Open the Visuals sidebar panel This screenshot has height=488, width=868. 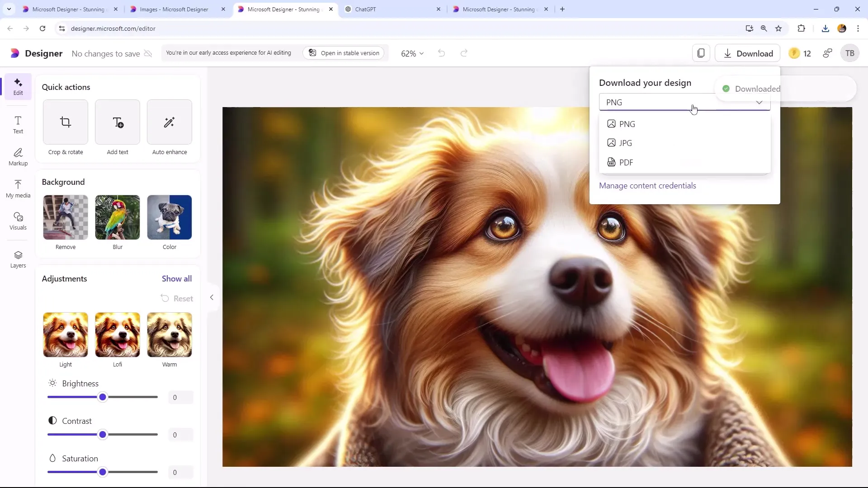click(18, 221)
